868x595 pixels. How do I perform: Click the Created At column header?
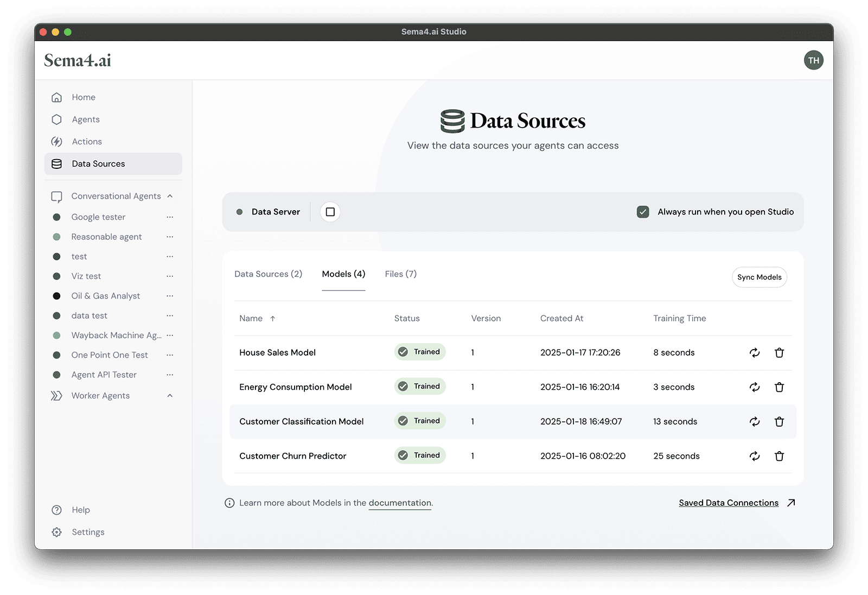[x=561, y=319]
